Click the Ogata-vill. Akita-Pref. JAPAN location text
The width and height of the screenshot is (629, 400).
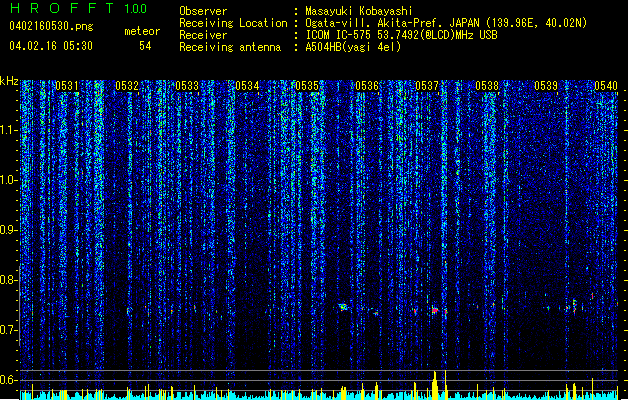[446, 23]
